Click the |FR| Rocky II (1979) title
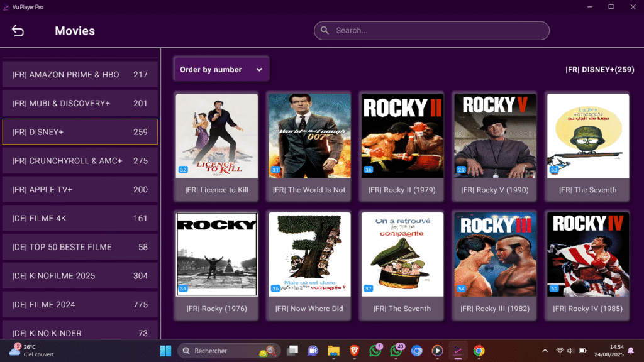644x362 pixels. 402,190
